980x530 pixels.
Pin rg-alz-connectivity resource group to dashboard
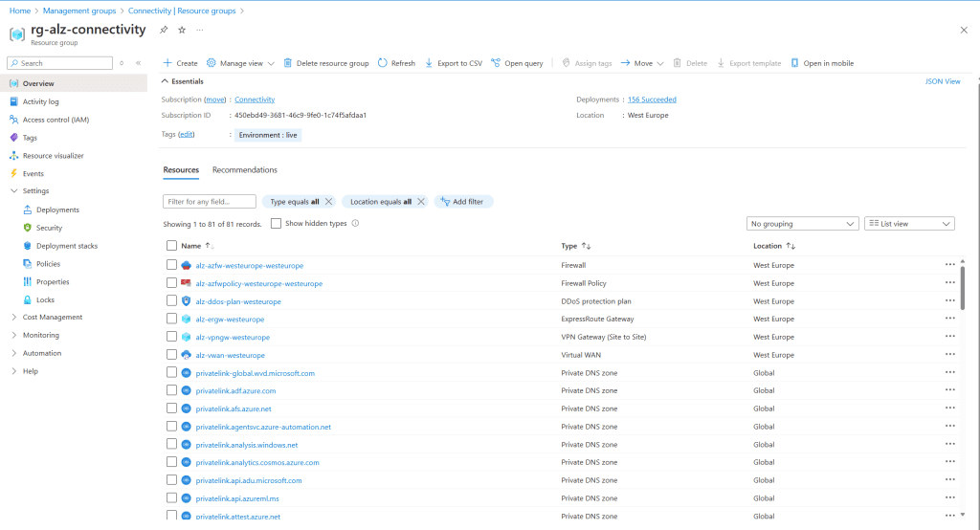click(x=164, y=30)
